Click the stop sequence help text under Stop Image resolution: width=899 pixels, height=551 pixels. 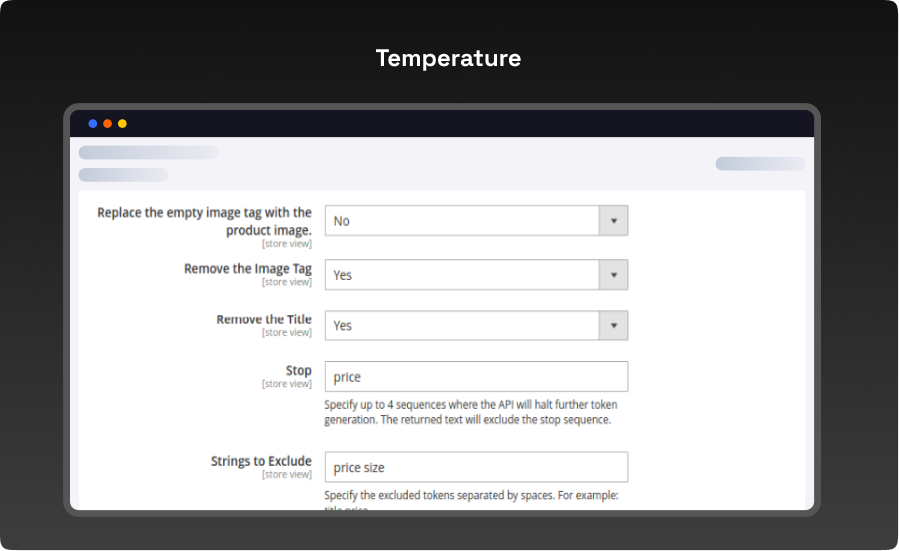tap(470, 412)
